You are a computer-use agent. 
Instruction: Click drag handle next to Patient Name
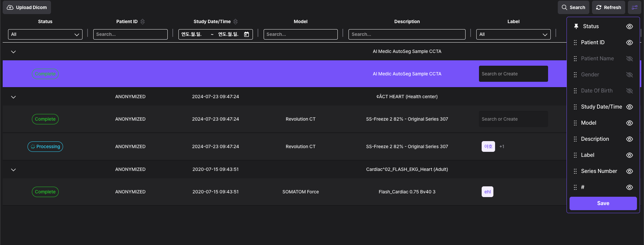click(x=575, y=59)
